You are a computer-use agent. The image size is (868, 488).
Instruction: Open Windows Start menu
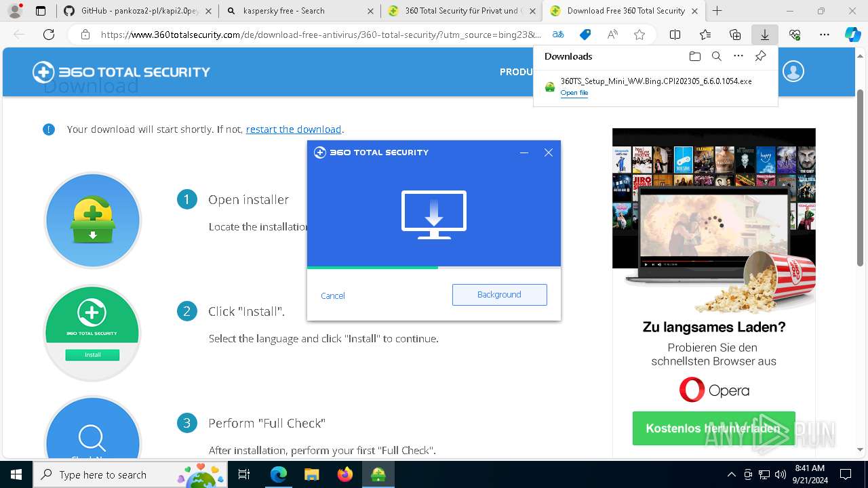[x=16, y=474]
